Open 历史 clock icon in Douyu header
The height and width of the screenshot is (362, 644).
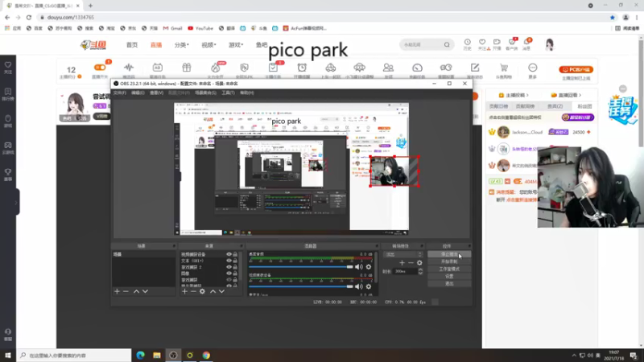click(468, 43)
